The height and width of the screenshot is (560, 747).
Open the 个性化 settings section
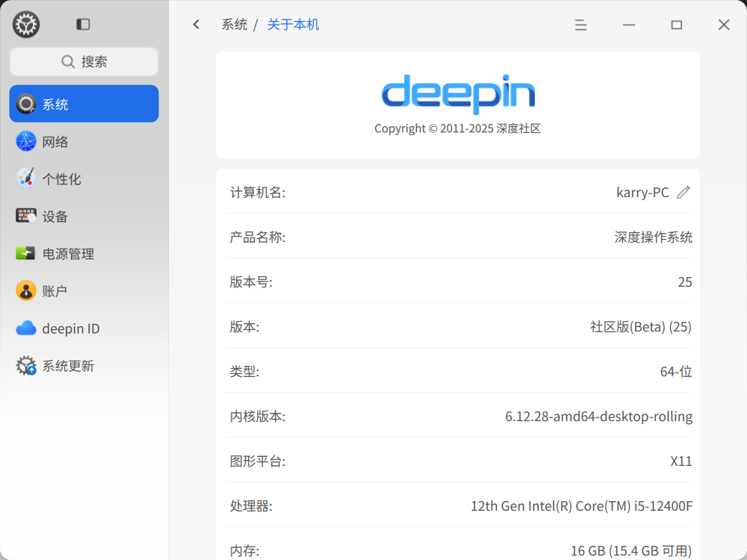(x=84, y=178)
